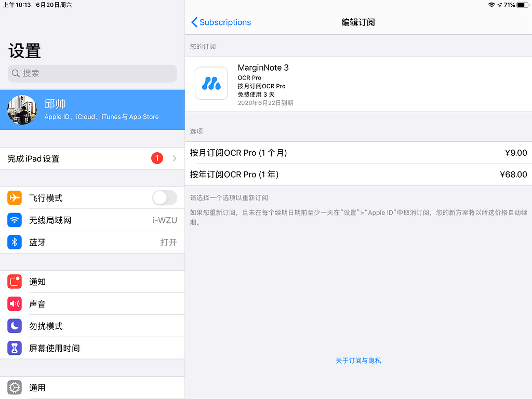This screenshot has height=399, width=532.
Task: Click inside the 搜索 search field
Action: (x=92, y=73)
